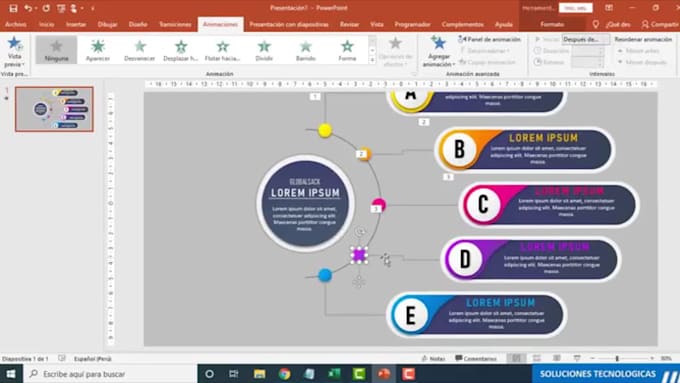Image resolution: width=680 pixels, height=383 pixels.
Task: Click Comentarios in the status bar
Action: click(x=476, y=358)
